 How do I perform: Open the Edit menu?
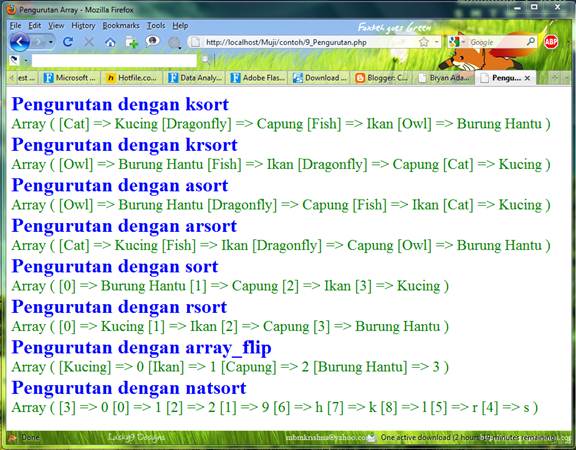(x=35, y=26)
